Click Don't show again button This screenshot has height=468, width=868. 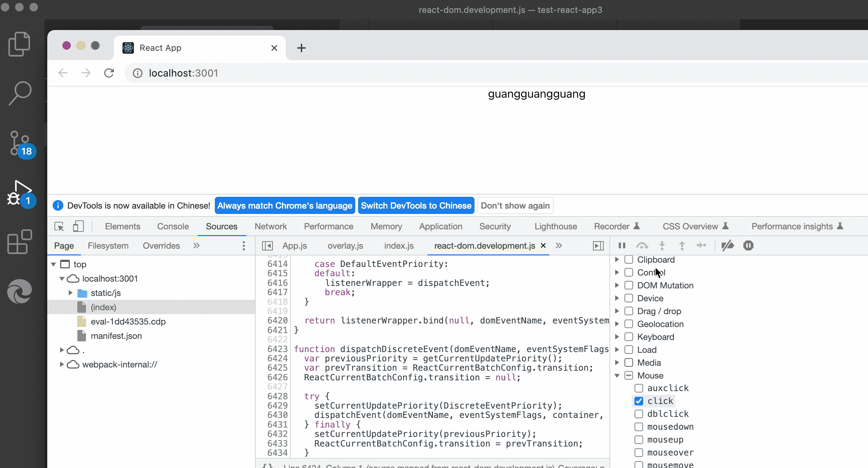coord(515,206)
